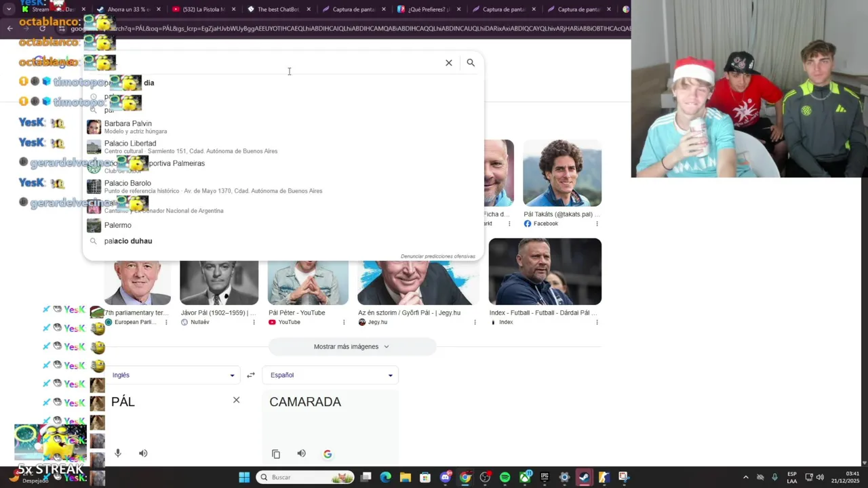
Task: Swap the Inglés and Español languages
Action: click(x=251, y=375)
